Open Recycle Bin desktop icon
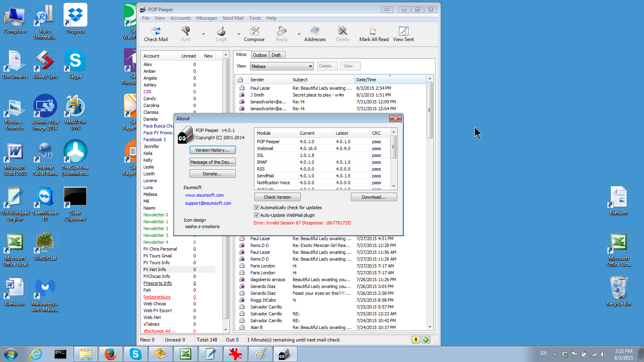 [619, 291]
